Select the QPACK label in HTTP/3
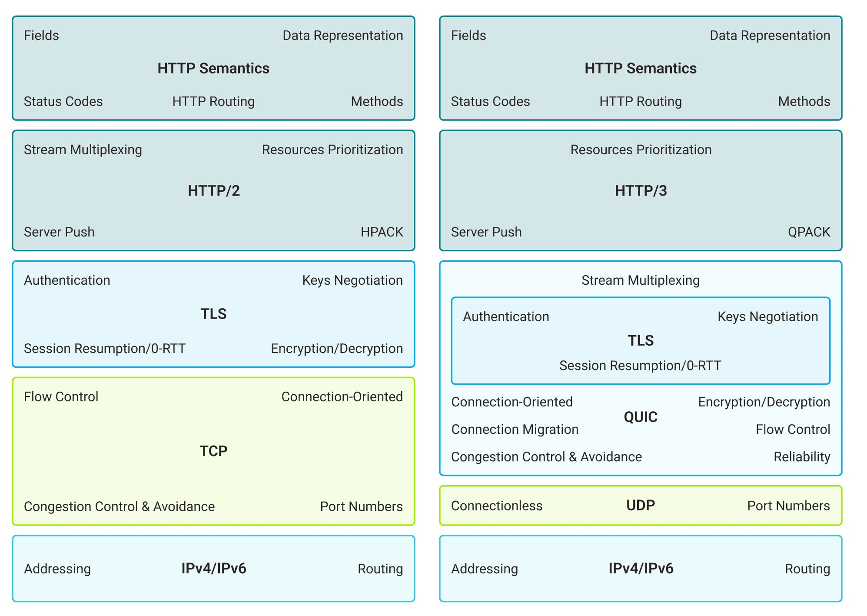Screen dimensions: 867x616 coord(809,232)
